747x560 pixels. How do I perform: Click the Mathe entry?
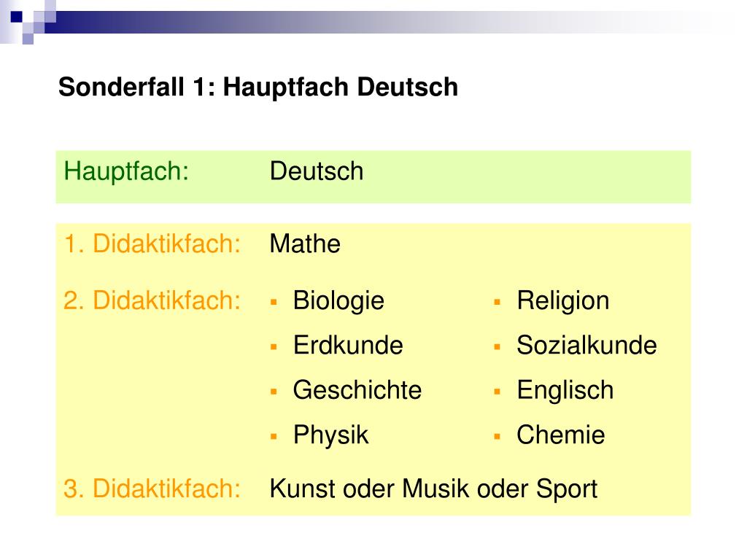coord(305,244)
